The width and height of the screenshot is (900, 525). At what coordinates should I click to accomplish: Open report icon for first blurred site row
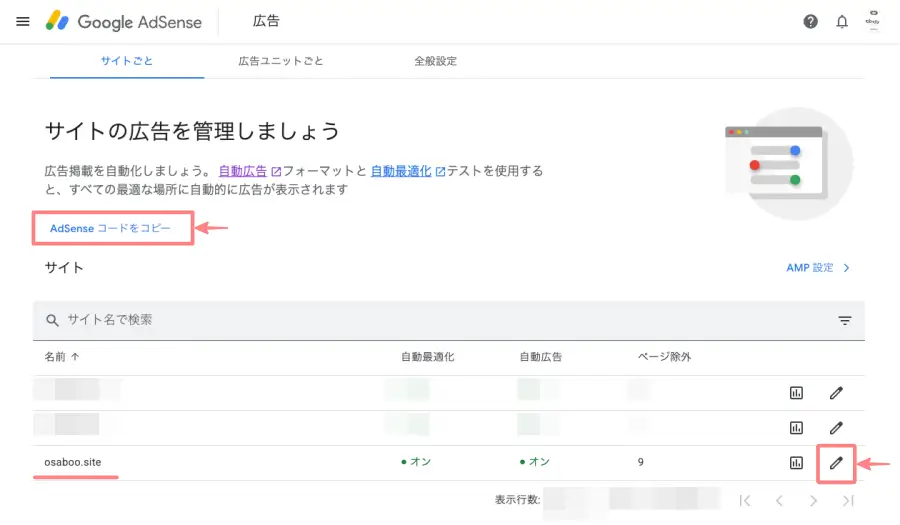(x=796, y=393)
